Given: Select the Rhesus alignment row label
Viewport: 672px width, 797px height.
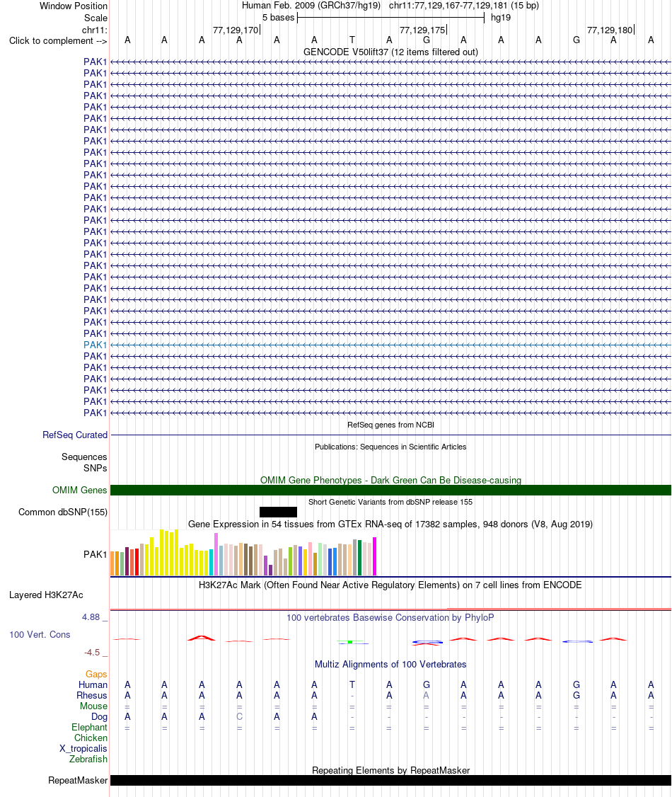Looking at the screenshot, I should click(92, 696).
